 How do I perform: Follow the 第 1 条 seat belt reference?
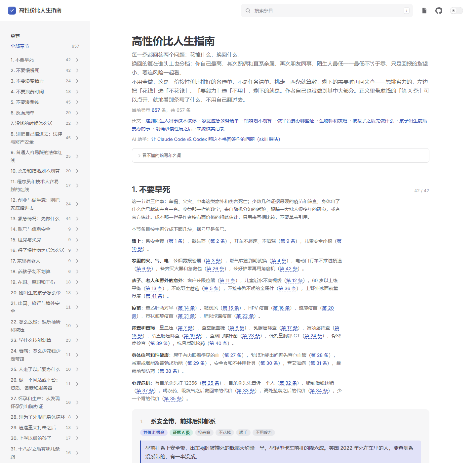[x=176, y=241]
